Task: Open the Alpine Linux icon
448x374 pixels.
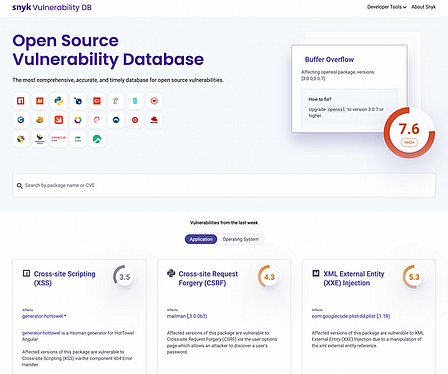Action: tap(116, 120)
